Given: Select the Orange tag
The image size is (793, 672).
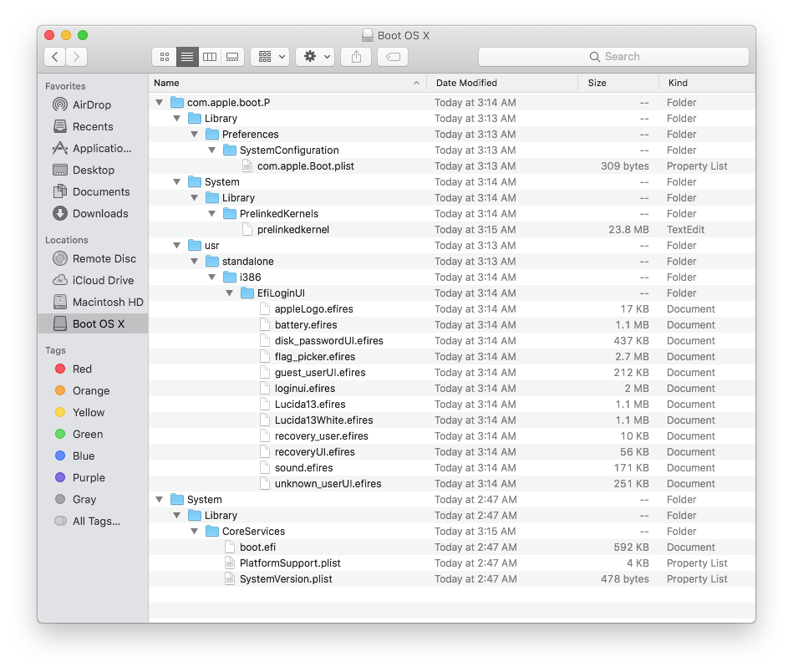Looking at the screenshot, I should (x=93, y=390).
